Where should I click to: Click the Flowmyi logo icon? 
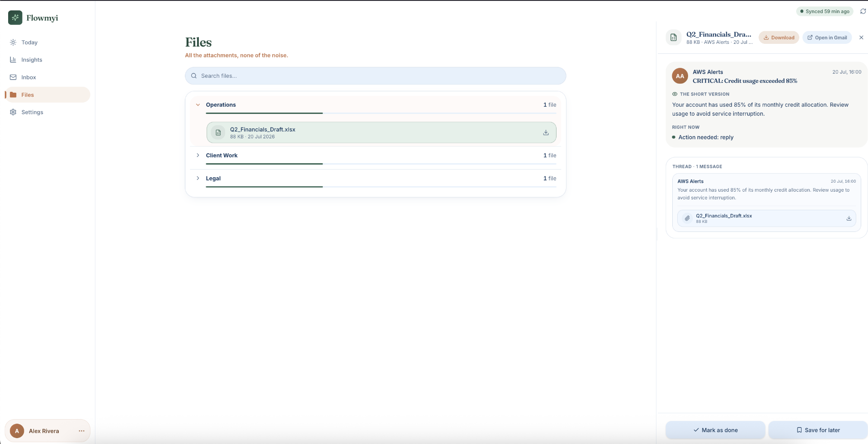tap(15, 18)
